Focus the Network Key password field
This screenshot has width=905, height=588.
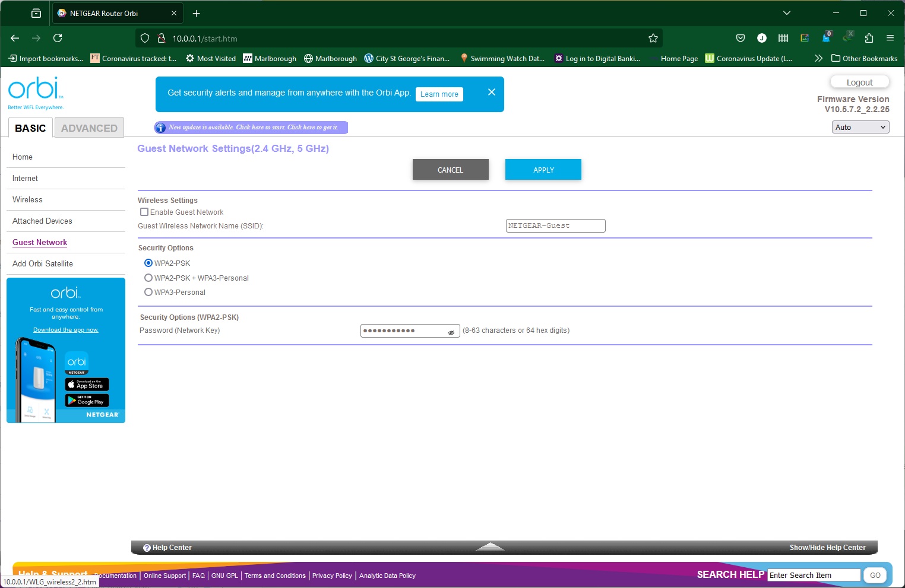tap(410, 330)
